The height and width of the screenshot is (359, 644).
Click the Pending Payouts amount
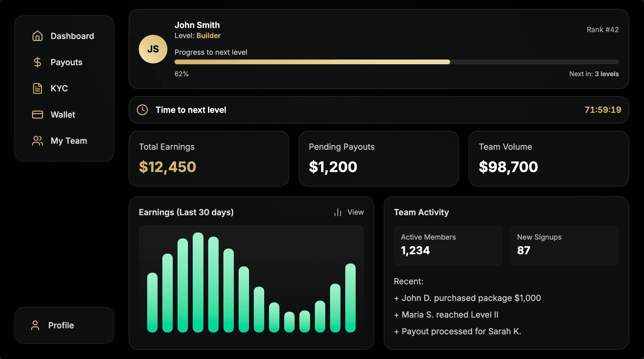click(x=333, y=167)
